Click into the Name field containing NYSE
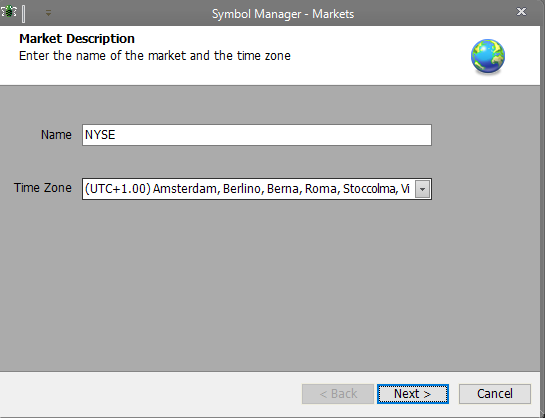 pos(257,135)
